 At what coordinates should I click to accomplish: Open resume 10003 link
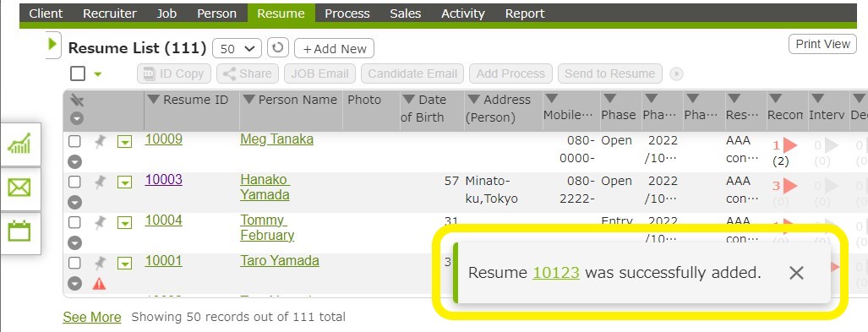pos(163,179)
